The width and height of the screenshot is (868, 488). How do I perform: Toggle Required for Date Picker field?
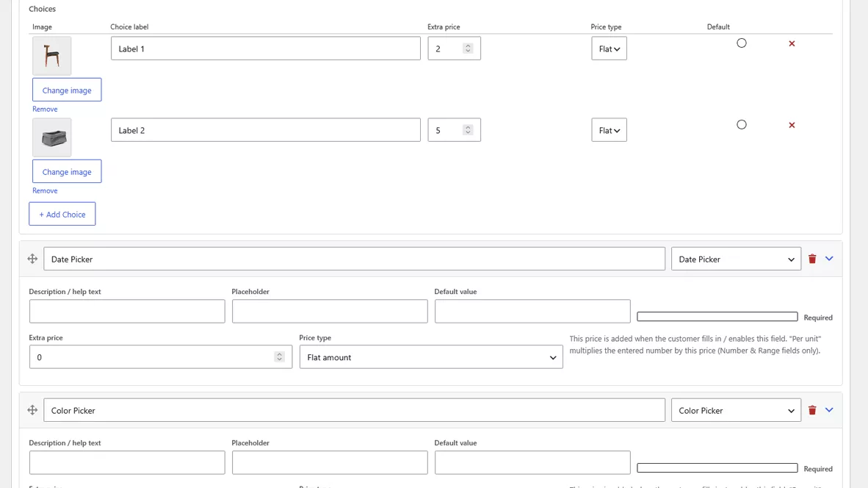(x=717, y=317)
